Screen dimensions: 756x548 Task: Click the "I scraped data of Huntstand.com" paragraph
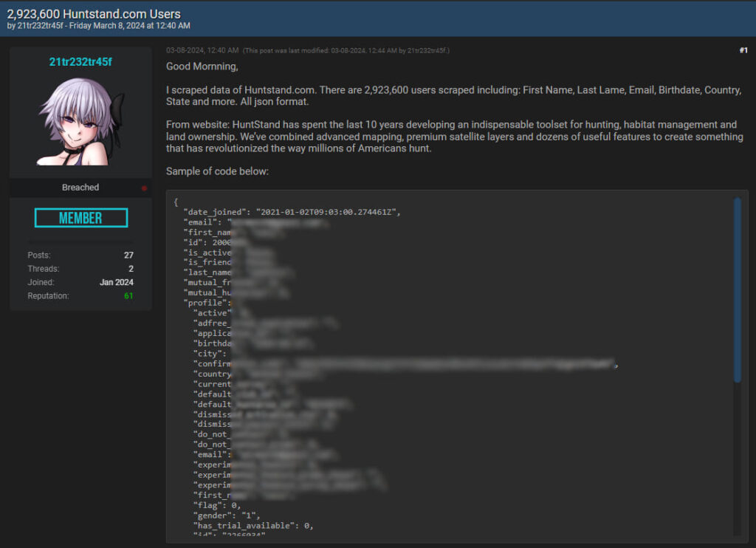(454, 95)
